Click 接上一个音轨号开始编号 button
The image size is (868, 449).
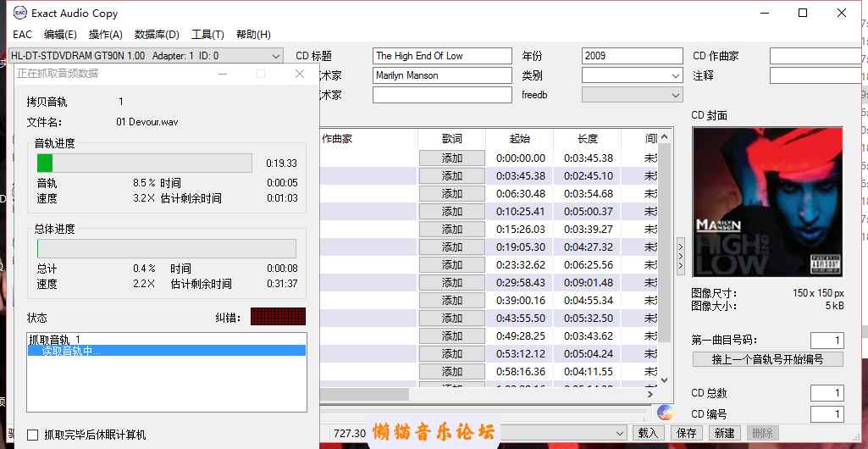coord(767,358)
